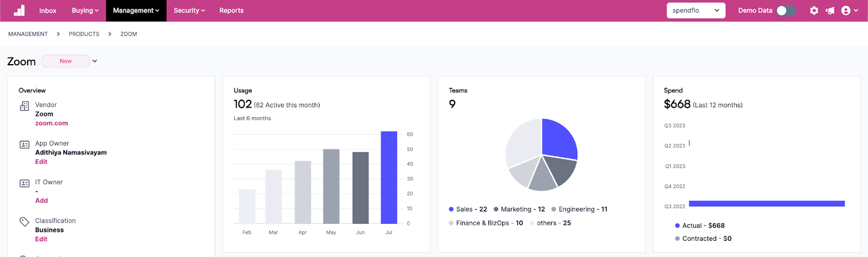The width and height of the screenshot is (868, 257).
Task: Click the Sales legend color dot
Action: click(451, 209)
